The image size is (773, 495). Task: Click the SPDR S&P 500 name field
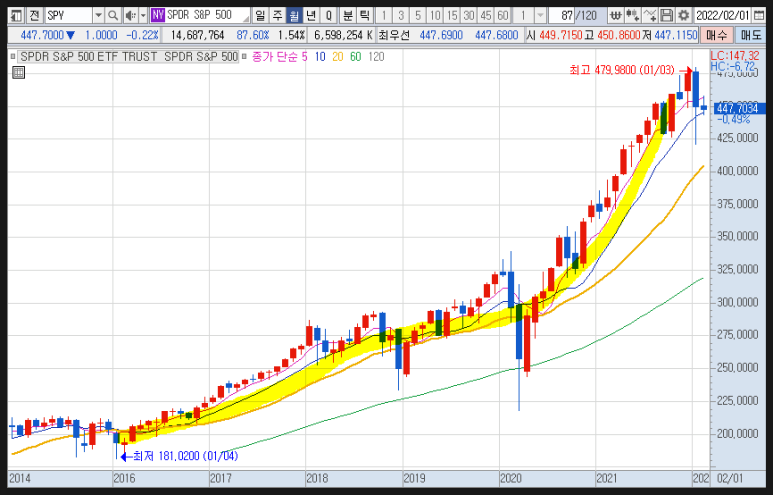tap(207, 15)
